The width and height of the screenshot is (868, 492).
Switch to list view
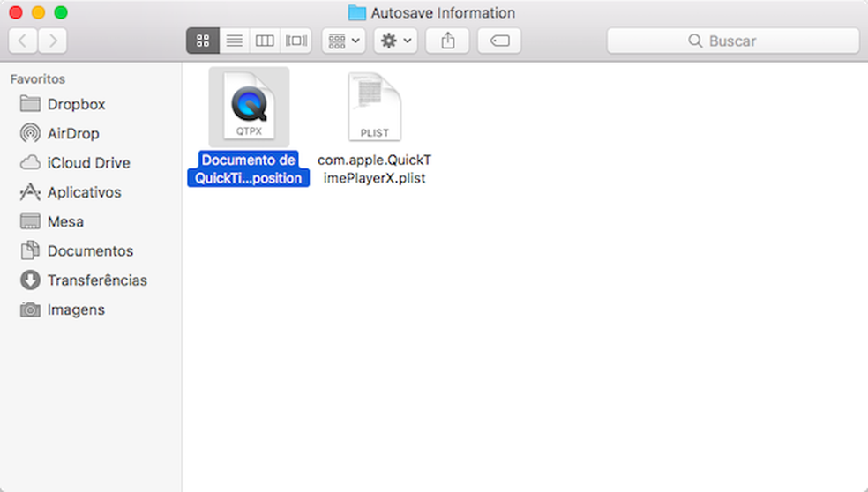[x=234, y=41]
